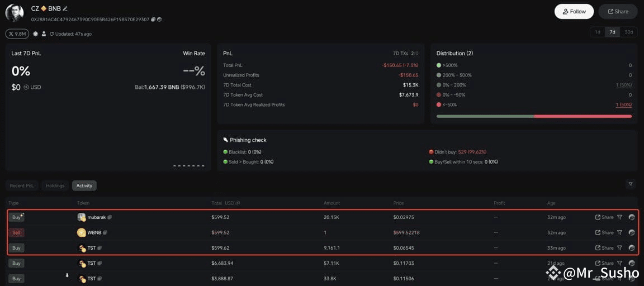
Task: Switch the time range to 30d
Action: coord(628,32)
